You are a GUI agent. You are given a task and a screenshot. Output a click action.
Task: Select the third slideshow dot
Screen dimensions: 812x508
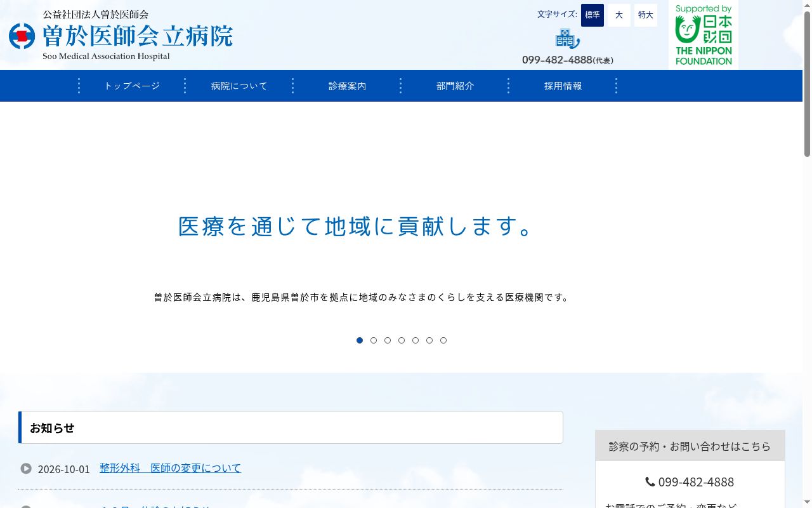click(x=388, y=340)
